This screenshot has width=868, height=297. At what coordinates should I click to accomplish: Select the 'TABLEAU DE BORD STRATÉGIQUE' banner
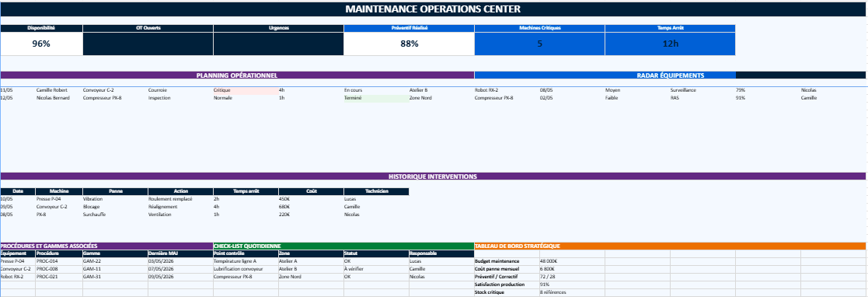pos(671,246)
